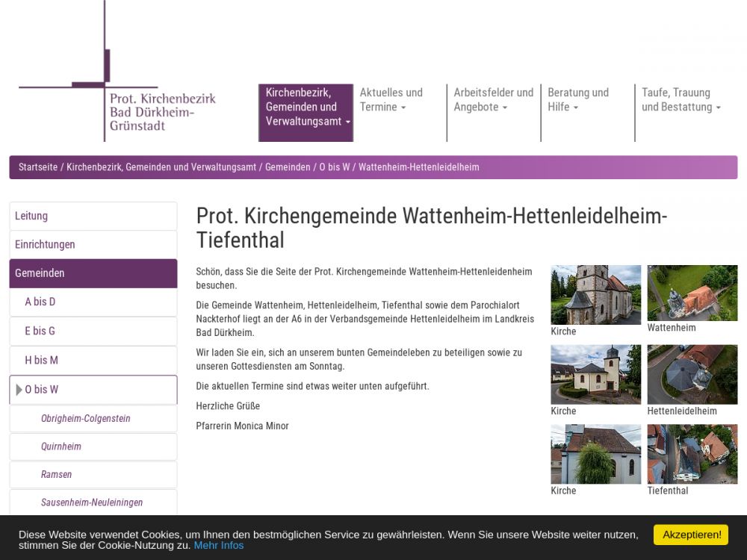Expand Taufe, Trauung und Bestattung menu
Screen dimensions: 747x560
pos(681,100)
